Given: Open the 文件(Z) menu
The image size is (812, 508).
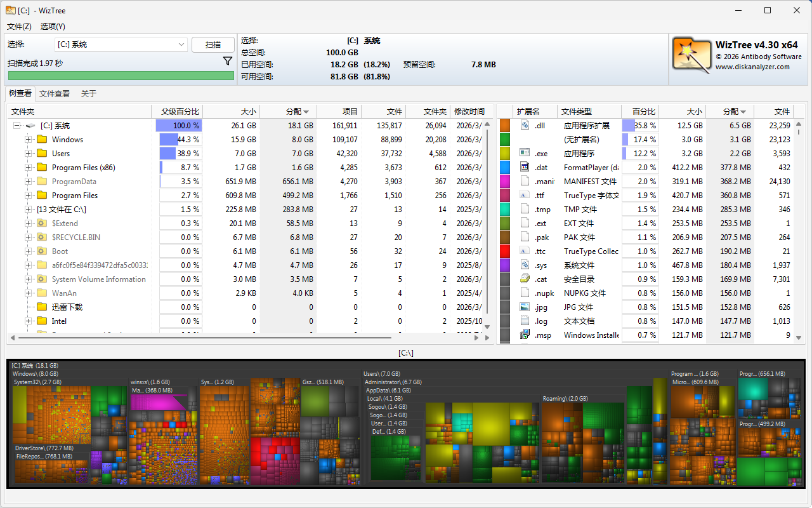Looking at the screenshot, I should point(19,27).
